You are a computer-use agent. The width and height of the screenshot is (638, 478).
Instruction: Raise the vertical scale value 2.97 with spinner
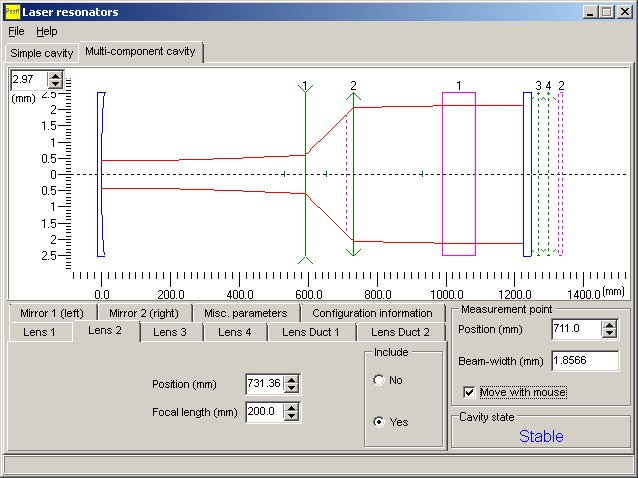55,74
